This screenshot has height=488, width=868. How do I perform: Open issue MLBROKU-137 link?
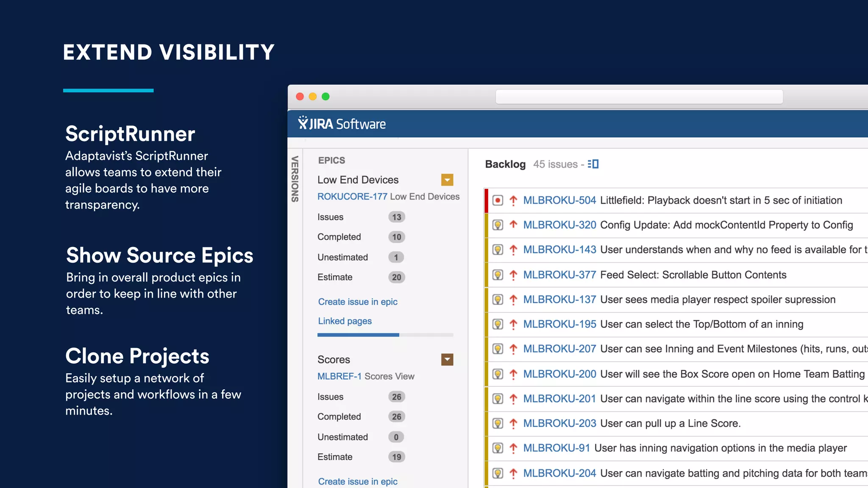560,299
